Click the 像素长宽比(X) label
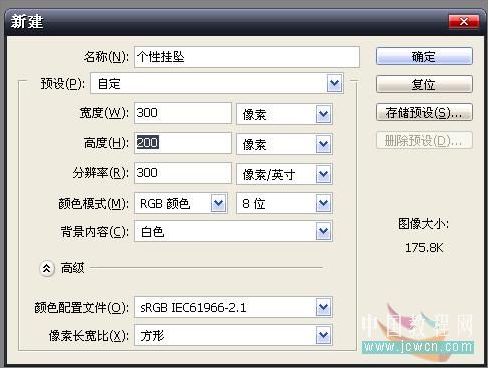This screenshot has height=368, width=488. click(x=89, y=336)
